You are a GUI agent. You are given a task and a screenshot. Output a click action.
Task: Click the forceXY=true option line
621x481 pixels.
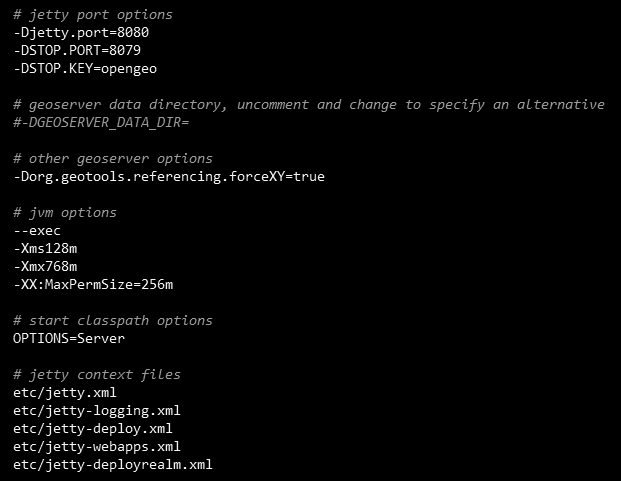[x=169, y=177]
